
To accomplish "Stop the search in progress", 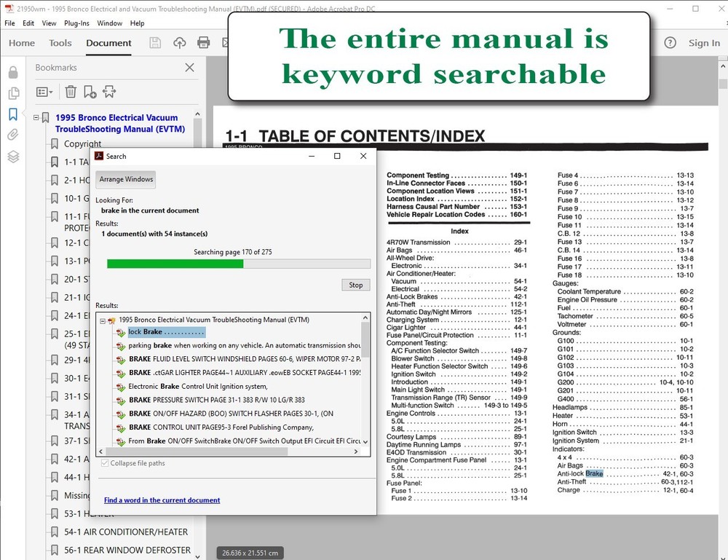I will click(356, 285).
